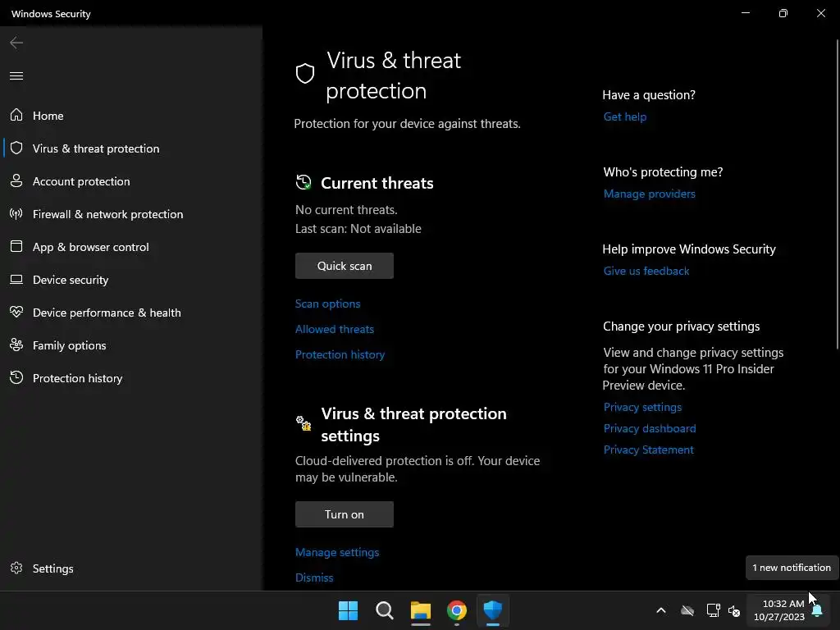Toggle the hamburger navigation menu
840x630 pixels.
(x=16, y=75)
